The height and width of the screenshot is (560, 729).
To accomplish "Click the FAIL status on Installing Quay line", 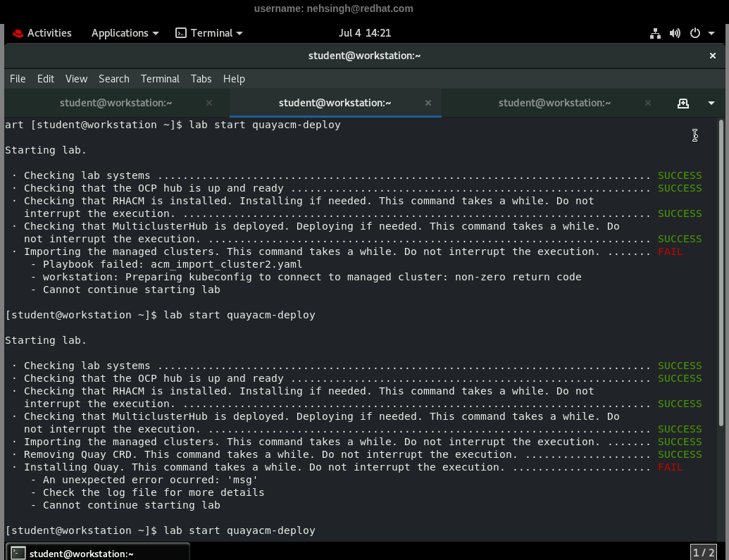I will click(670, 468).
